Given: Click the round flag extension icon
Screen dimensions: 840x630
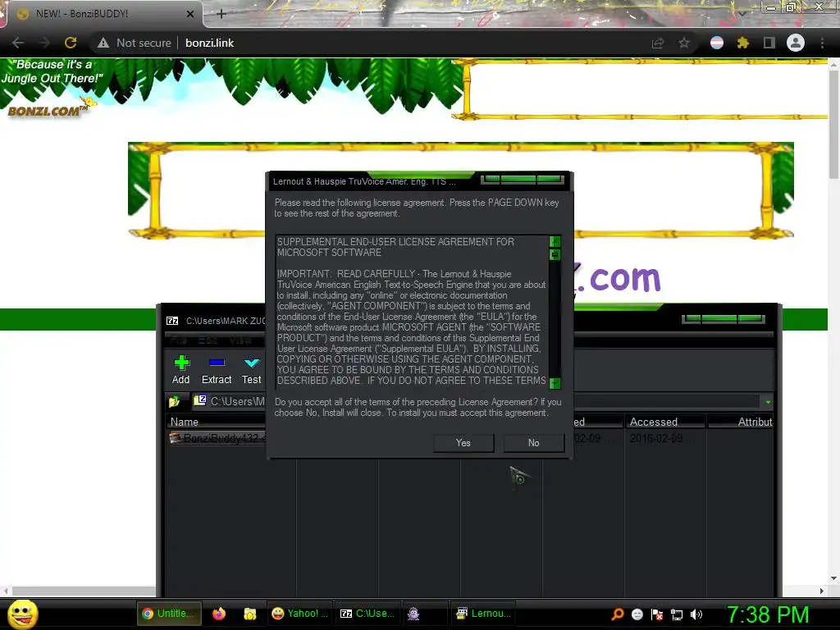Looking at the screenshot, I should [717, 43].
